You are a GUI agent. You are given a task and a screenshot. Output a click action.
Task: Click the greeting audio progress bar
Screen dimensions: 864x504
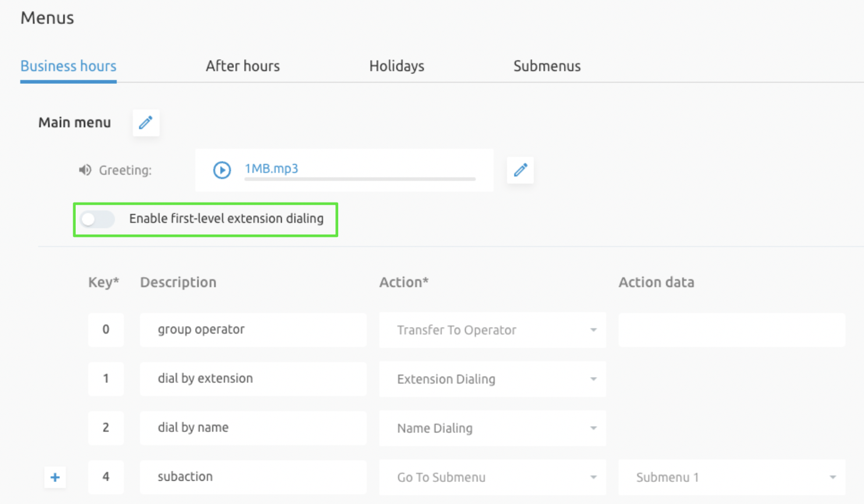360,179
